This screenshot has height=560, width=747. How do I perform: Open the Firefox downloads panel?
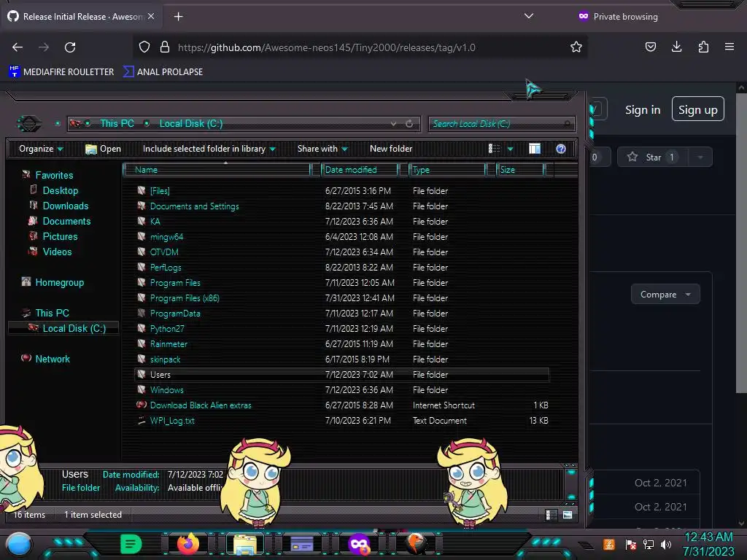pos(676,47)
